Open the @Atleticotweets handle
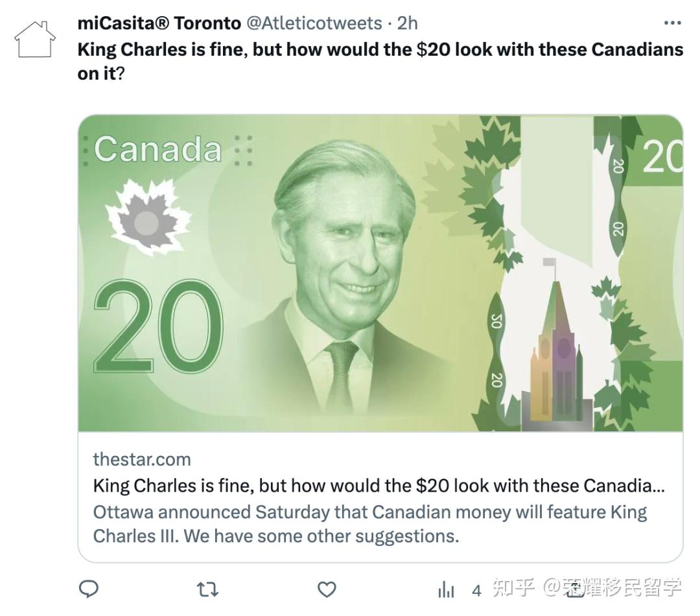The width and height of the screenshot is (700, 616). click(314, 23)
